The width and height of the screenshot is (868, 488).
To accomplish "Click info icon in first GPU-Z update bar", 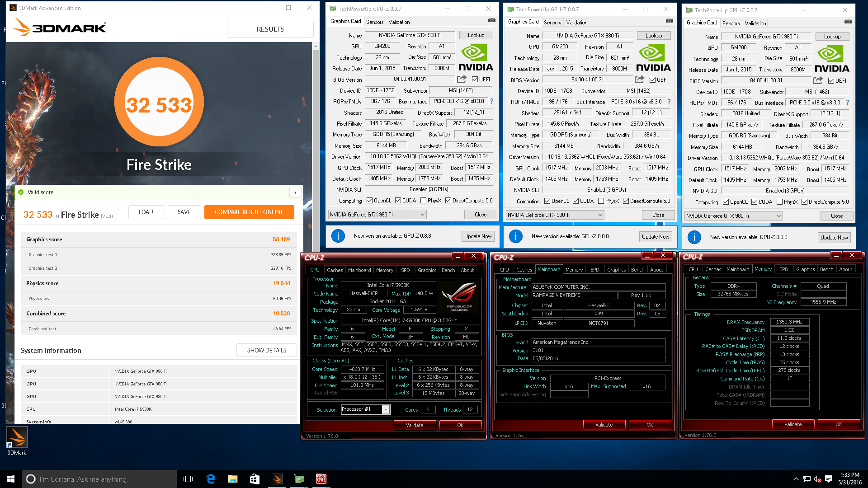I will [338, 236].
